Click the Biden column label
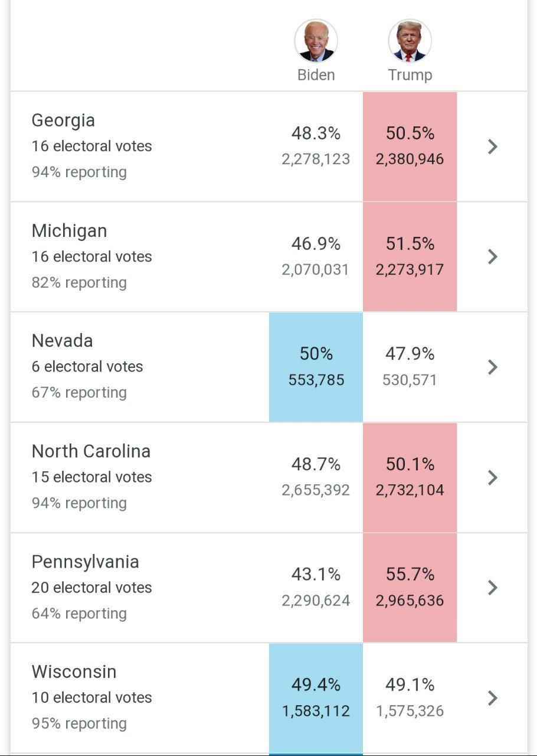Image resolution: width=537 pixels, height=756 pixels. (316, 75)
